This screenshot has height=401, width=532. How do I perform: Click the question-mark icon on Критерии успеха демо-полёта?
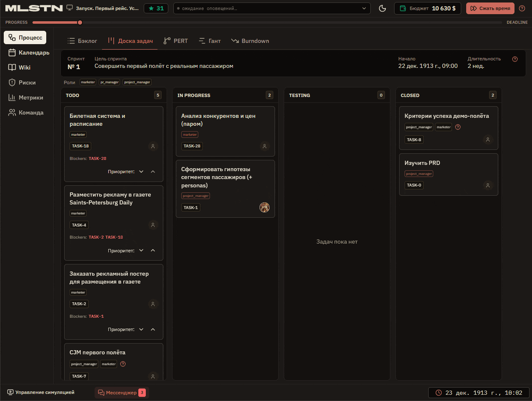click(458, 127)
